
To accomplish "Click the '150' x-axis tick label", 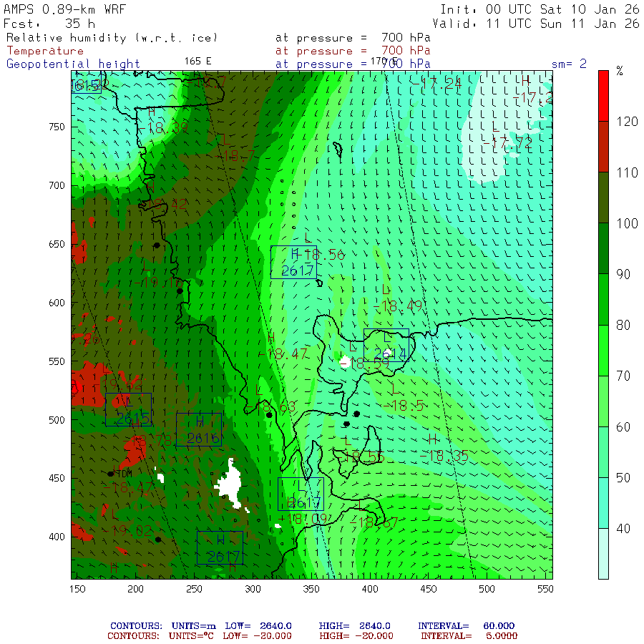I will (x=77, y=589).
